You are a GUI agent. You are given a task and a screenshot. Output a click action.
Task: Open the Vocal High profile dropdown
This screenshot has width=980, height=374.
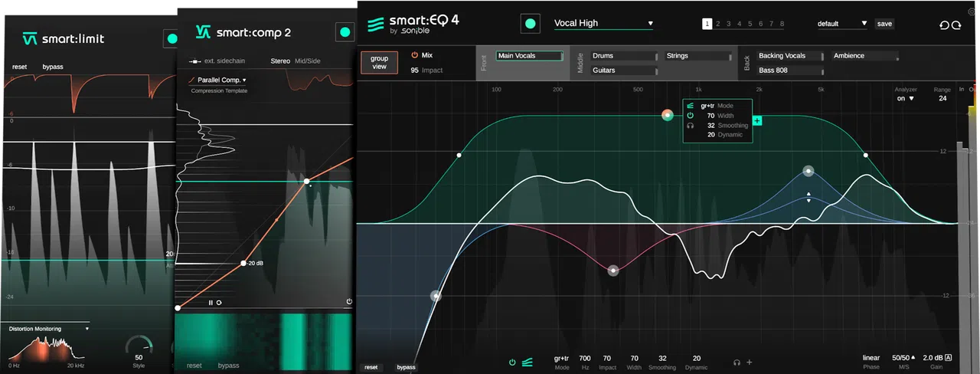(x=604, y=24)
